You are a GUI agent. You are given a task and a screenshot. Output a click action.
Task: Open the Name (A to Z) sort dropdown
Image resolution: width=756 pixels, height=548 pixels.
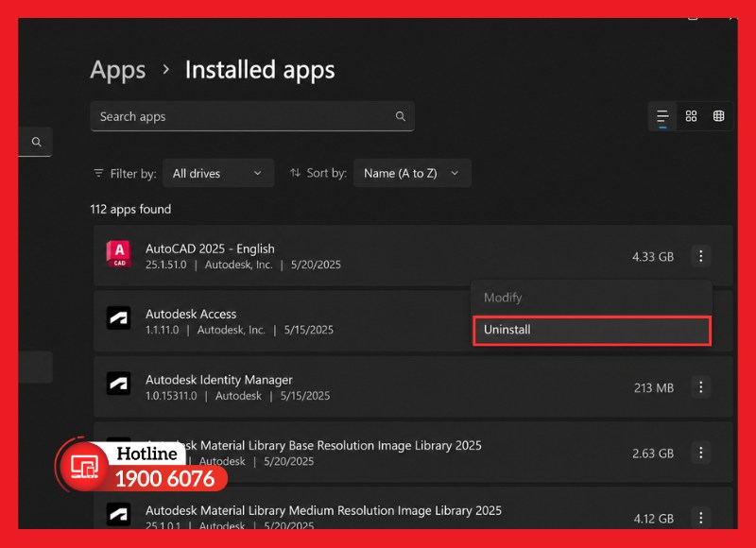click(412, 173)
